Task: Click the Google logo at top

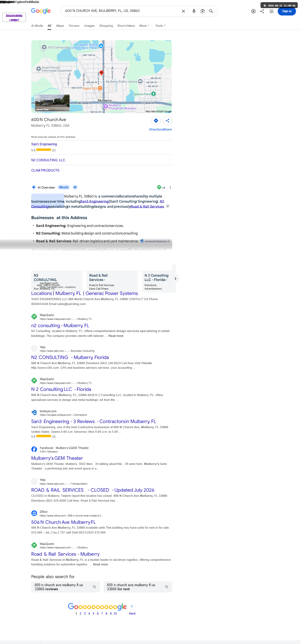Action: click(x=41, y=11)
